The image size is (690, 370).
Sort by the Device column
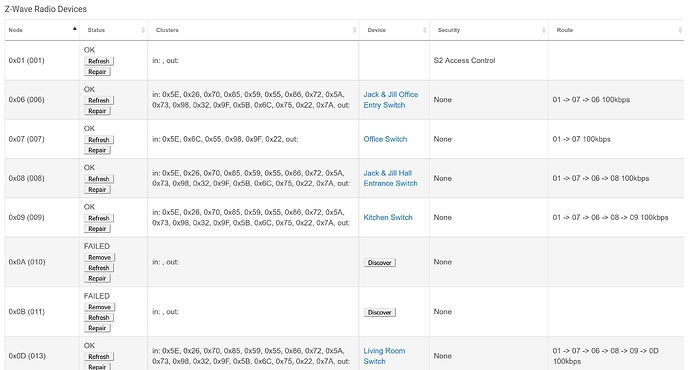[x=394, y=30]
